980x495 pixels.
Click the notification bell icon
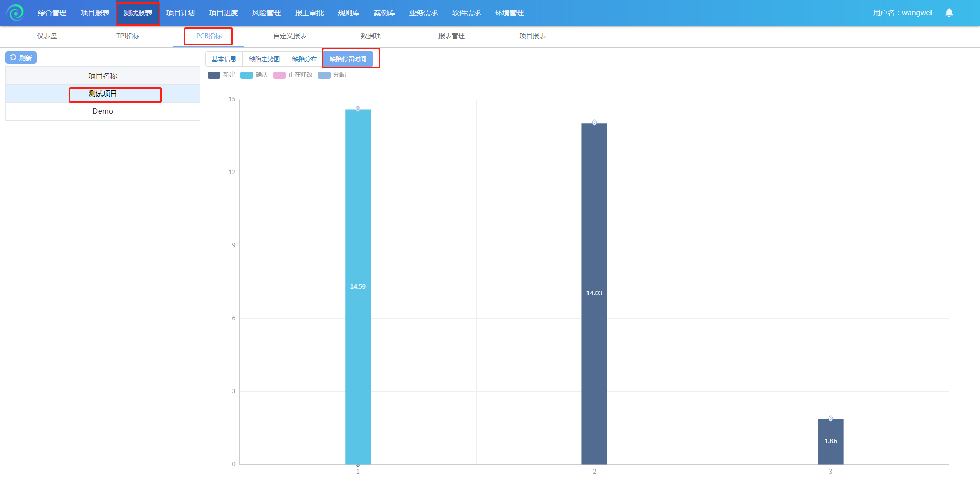tap(949, 13)
